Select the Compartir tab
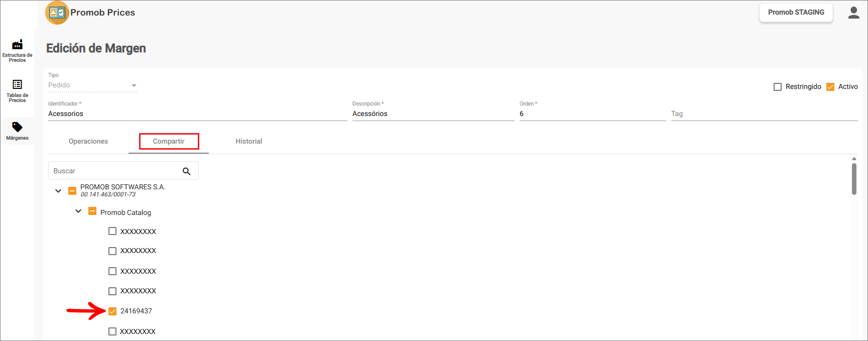 (x=169, y=141)
